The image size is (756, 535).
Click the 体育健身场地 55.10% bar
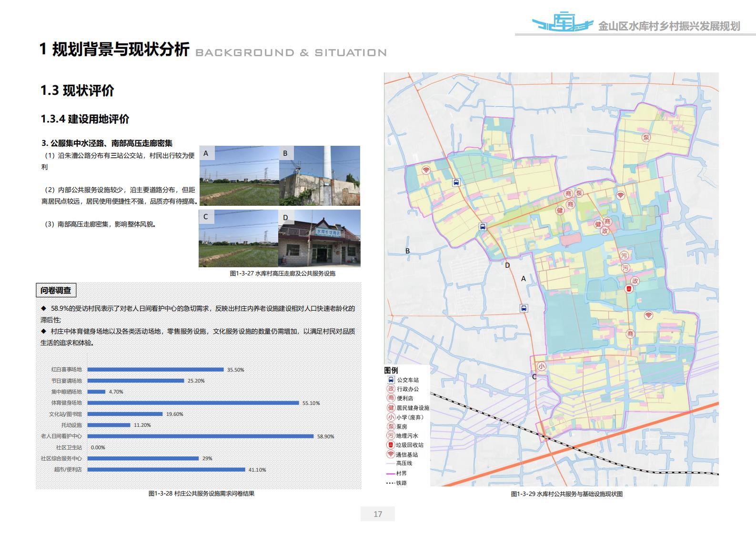tap(193, 403)
